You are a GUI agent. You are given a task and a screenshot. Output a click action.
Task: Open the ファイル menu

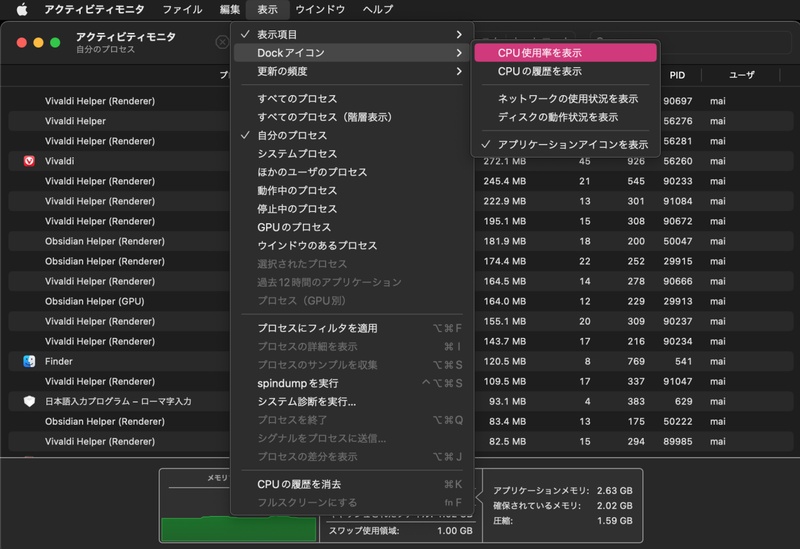(182, 9)
